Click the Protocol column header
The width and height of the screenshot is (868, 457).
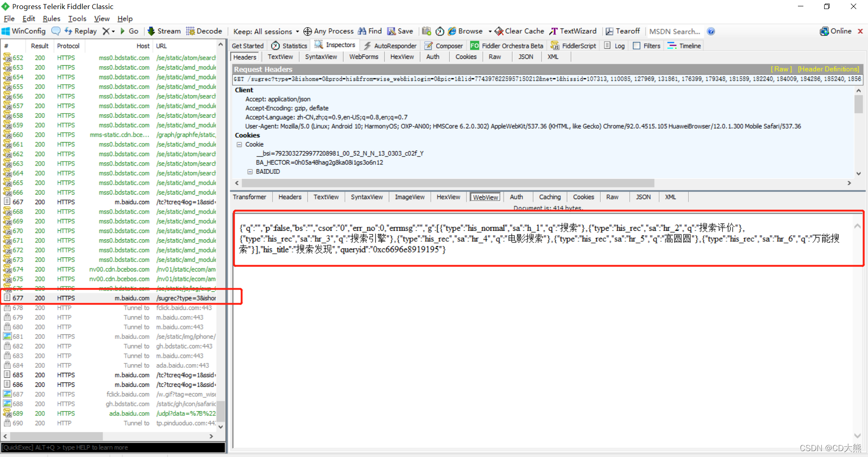point(68,46)
